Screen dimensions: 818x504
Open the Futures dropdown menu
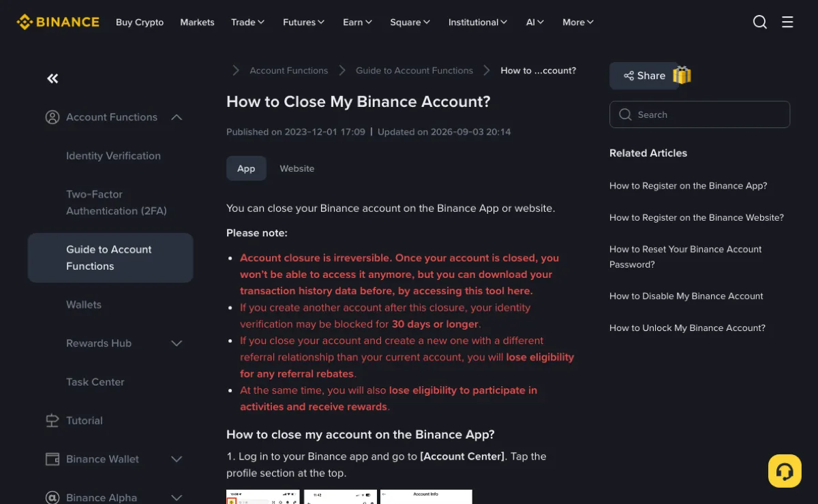304,22
